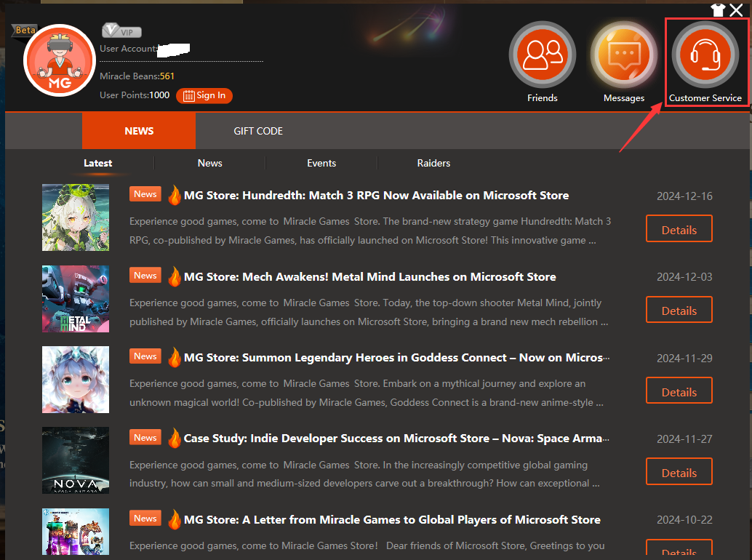Image resolution: width=752 pixels, height=560 pixels.
Task: Click the Beta label badge
Action: pyautogui.click(x=24, y=31)
